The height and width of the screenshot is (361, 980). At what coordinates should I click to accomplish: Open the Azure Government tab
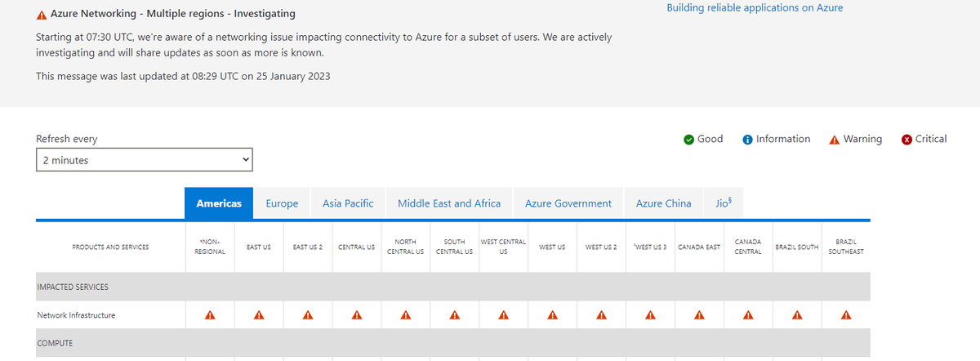click(x=568, y=203)
